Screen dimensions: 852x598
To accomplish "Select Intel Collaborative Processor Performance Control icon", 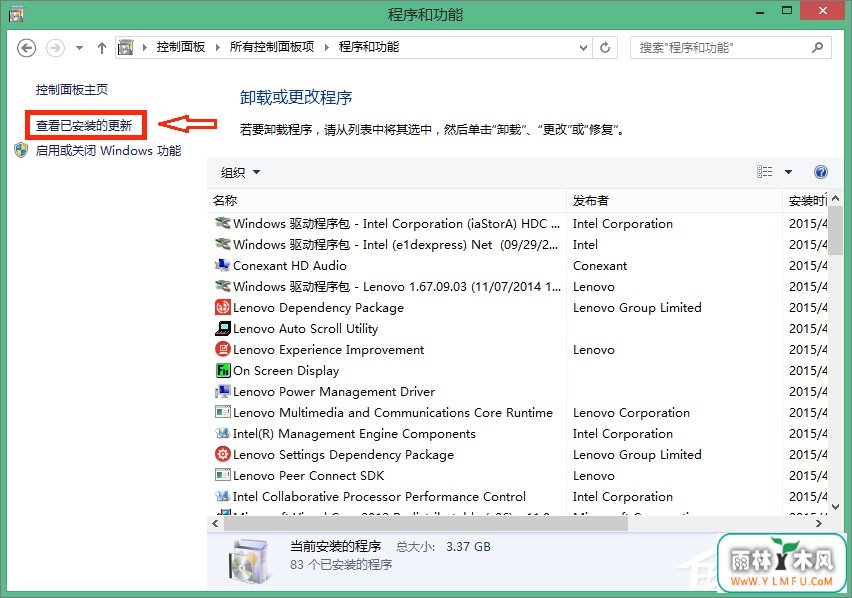I will click(222, 496).
